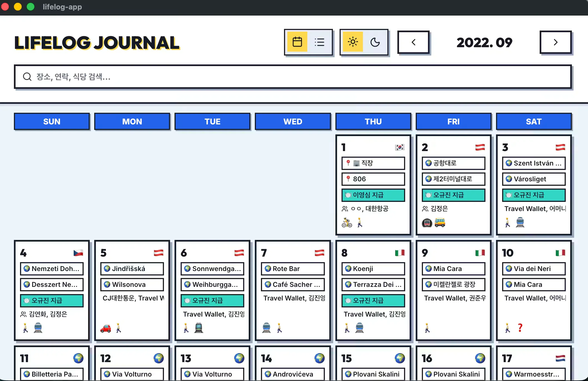
Task: Click the THU column header
Action: (373, 121)
